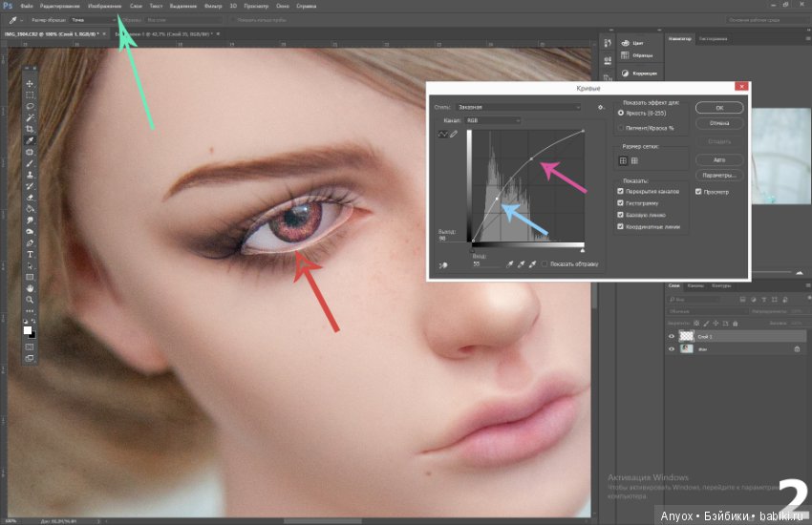Open the Filter menu
Image resolution: width=812 pixels, height=525 pixels.
pyautogui.click(x=213, y=7)
